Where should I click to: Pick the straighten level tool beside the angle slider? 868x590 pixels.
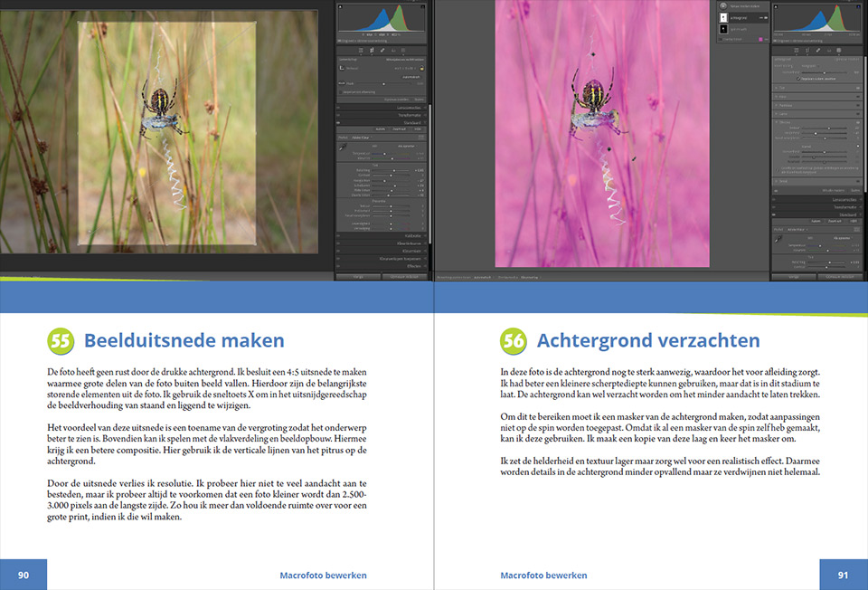pyautogui.click(x=342, y=83)
